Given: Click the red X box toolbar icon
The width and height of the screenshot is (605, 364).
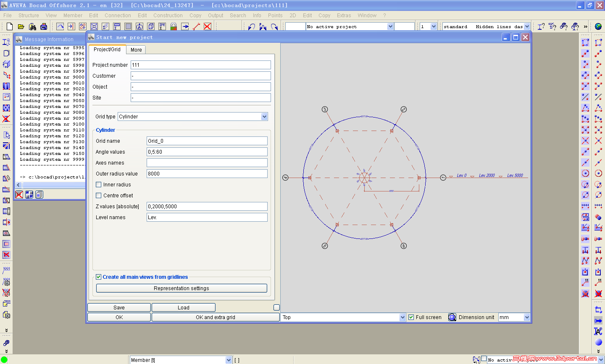Looking at the screenshot, I should tap(208, 26).
